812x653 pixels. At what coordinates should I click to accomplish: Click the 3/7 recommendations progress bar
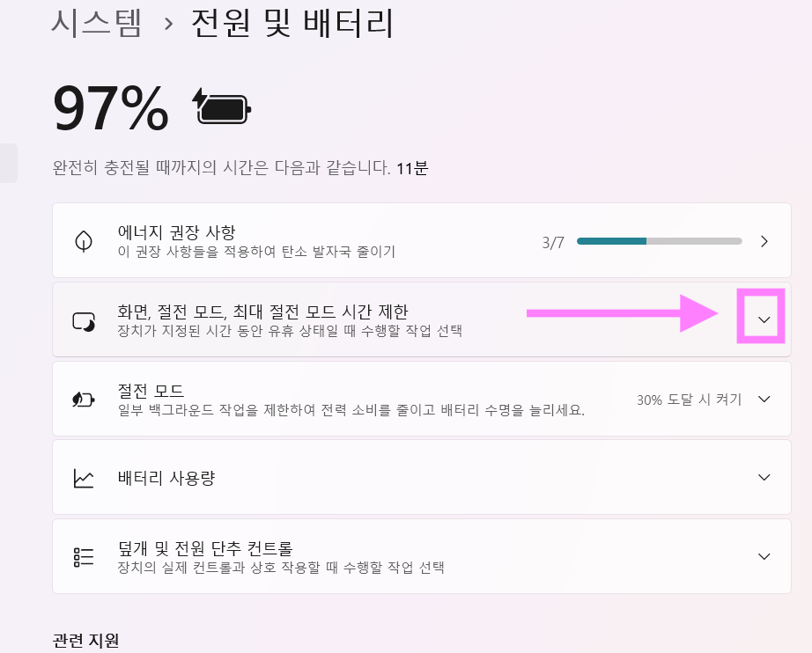tap(659, 239)
